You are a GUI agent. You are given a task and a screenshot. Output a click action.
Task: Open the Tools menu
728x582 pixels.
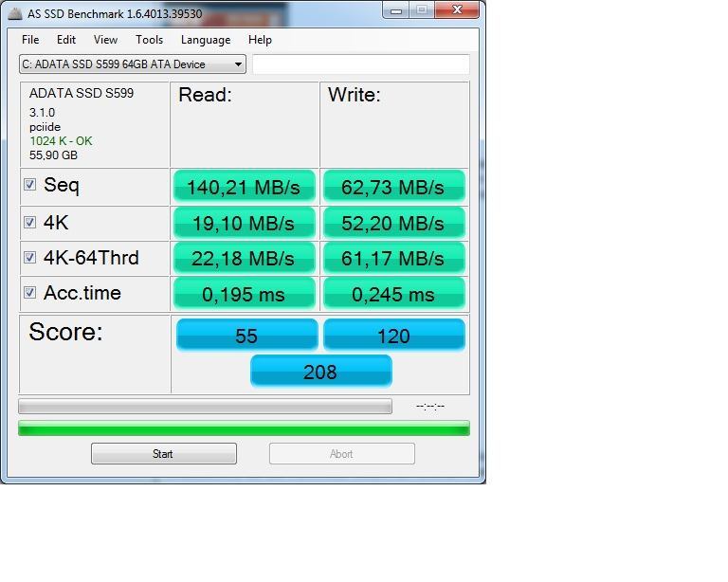[149, 40]
